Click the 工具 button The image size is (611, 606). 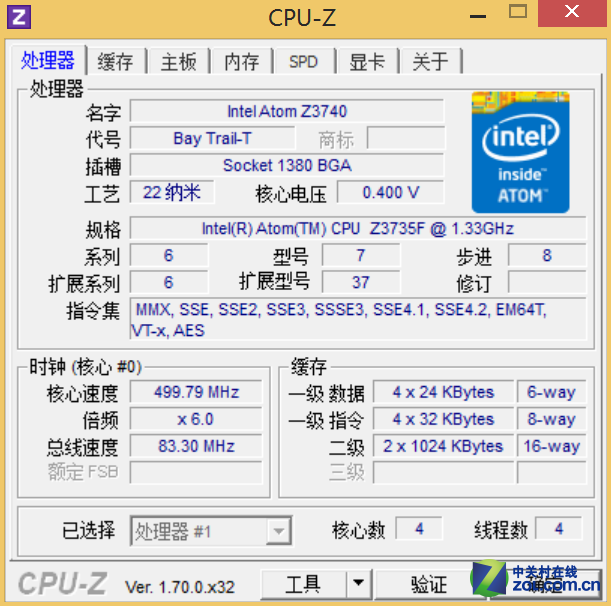coord(303,584)
